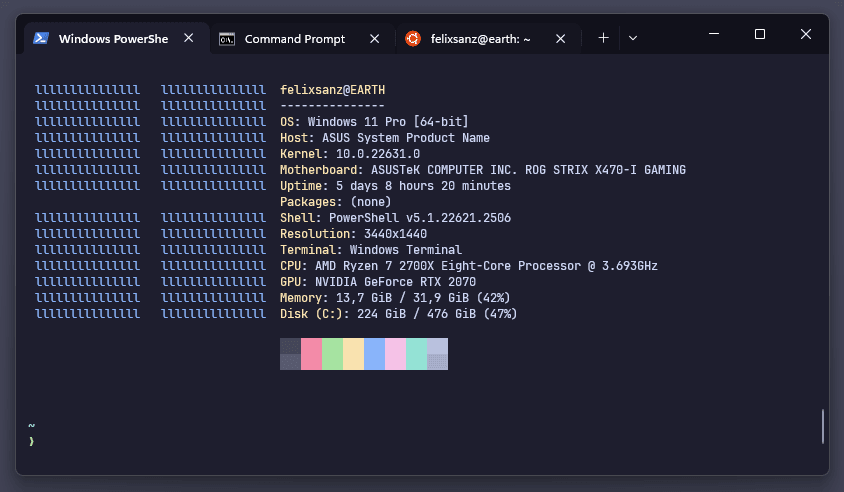Click the green color block
The image size is (844, 492).
[x=332, y=354]
